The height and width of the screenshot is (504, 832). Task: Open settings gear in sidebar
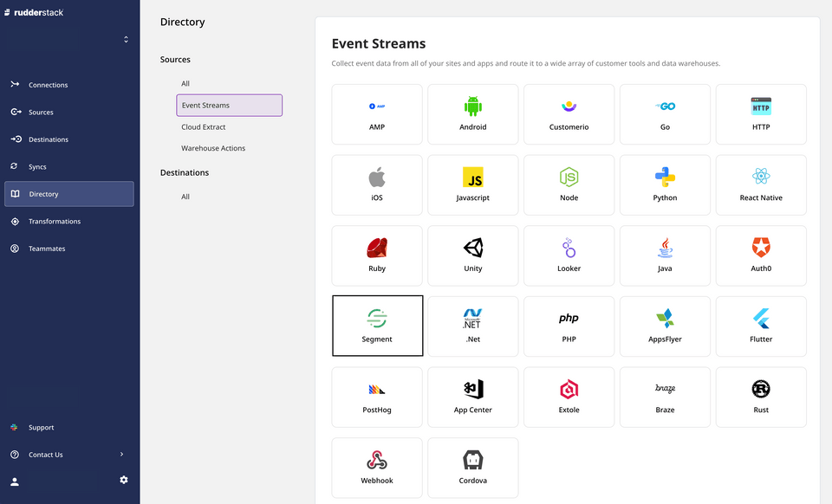click(124, 480)
